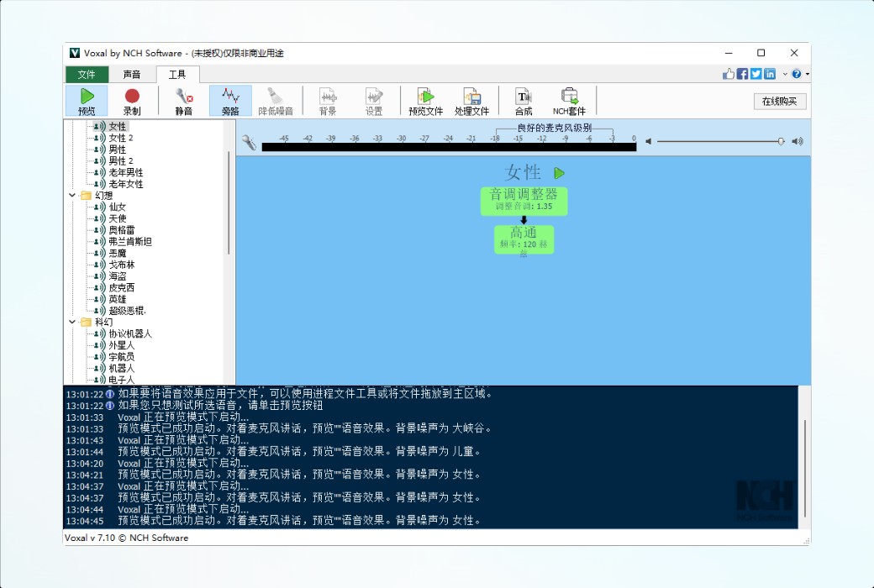874x588 pixels.
Task: Select the 机器人 robot voice
Action: point(122,368)
